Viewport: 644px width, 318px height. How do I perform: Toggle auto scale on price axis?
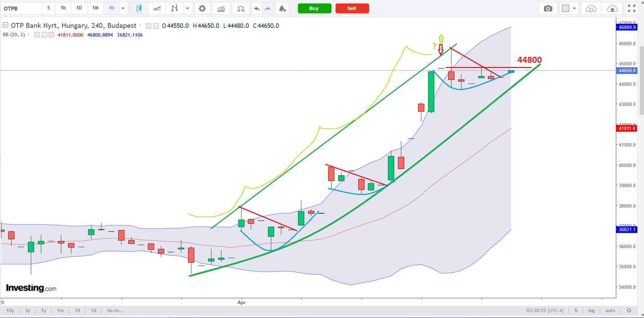610,310
